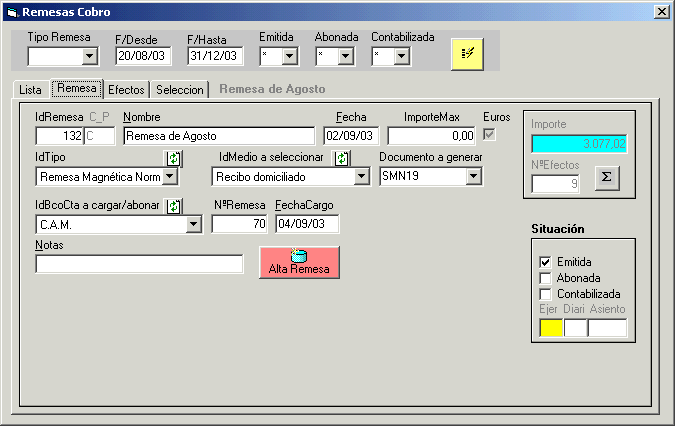Click the Alta Remesa button
675x426 pixels.
tap(299, 262)
